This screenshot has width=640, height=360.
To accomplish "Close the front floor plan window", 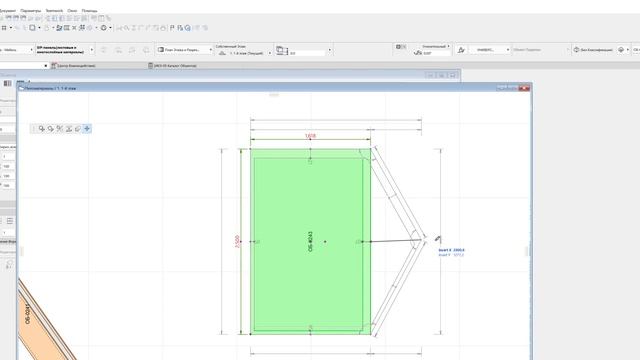I will click(524, 88).
